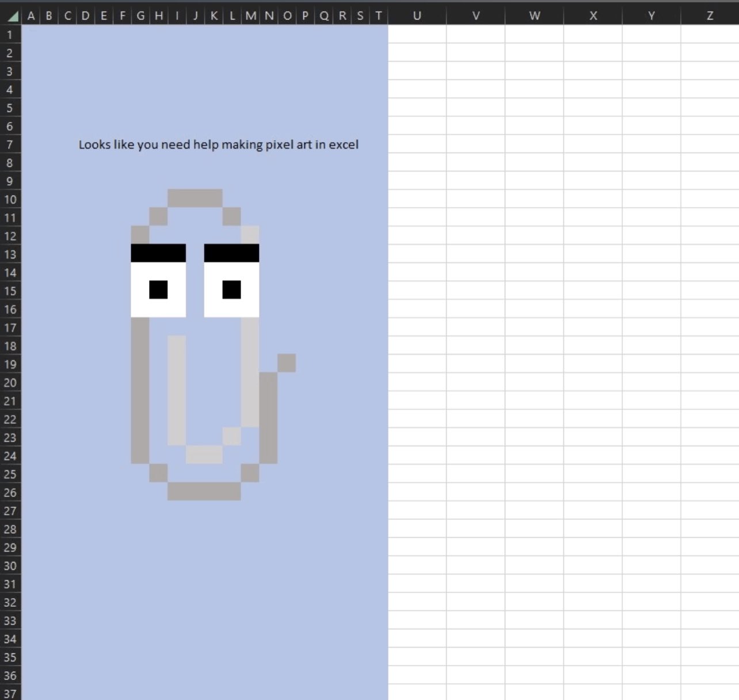Select column X header

(x=593, y=16)
